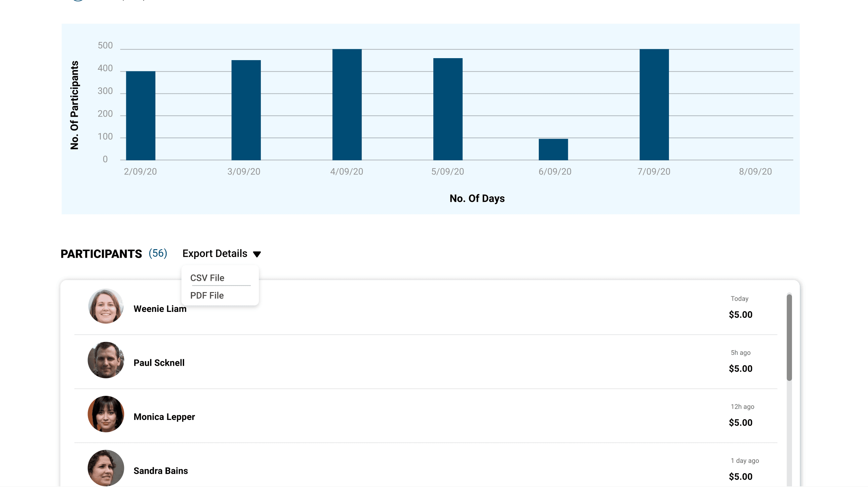This screenshot has width=868, height=487.
Task: Click Monica Lepper's $5.00 amount
Action: click(x=741, y=423)
